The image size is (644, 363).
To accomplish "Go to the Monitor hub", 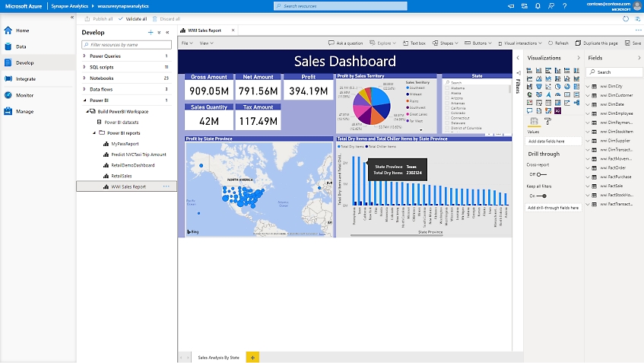I will tap(24, 95).
